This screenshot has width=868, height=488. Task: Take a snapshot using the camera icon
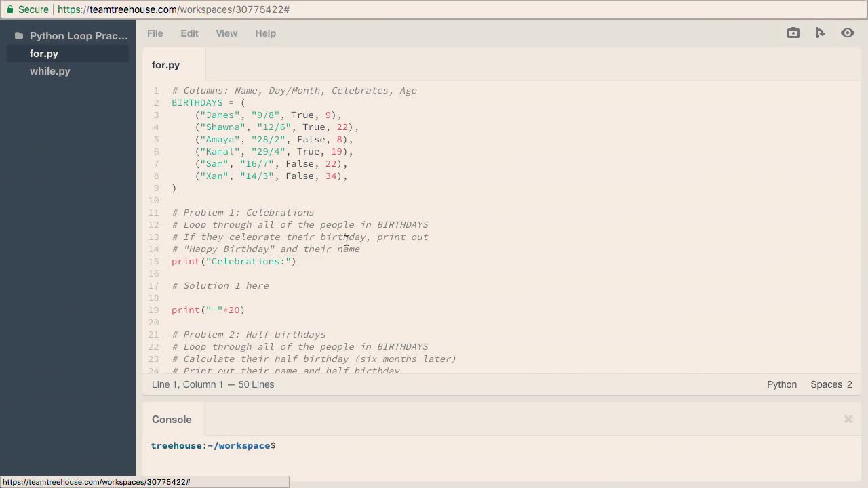click(x=793, y=33)
